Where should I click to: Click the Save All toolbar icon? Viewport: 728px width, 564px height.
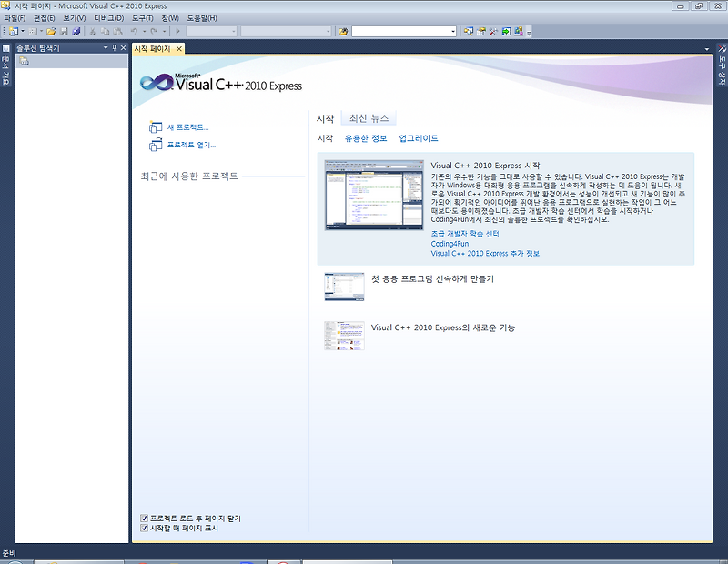coord(76,32)
